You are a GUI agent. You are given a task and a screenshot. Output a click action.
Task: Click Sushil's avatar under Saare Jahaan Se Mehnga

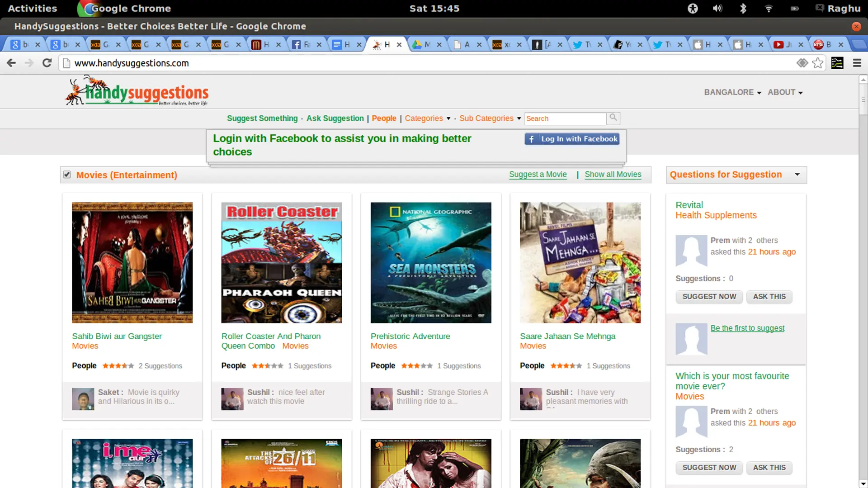click(531, 399)
